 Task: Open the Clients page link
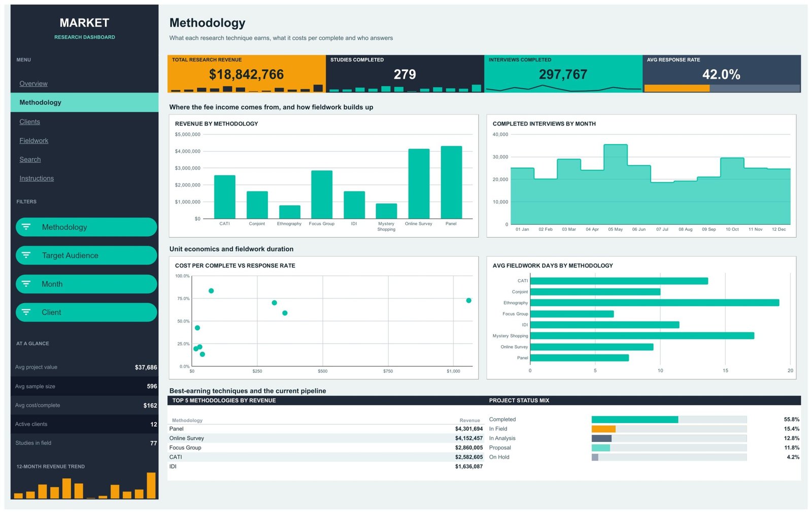pos(29,122)
